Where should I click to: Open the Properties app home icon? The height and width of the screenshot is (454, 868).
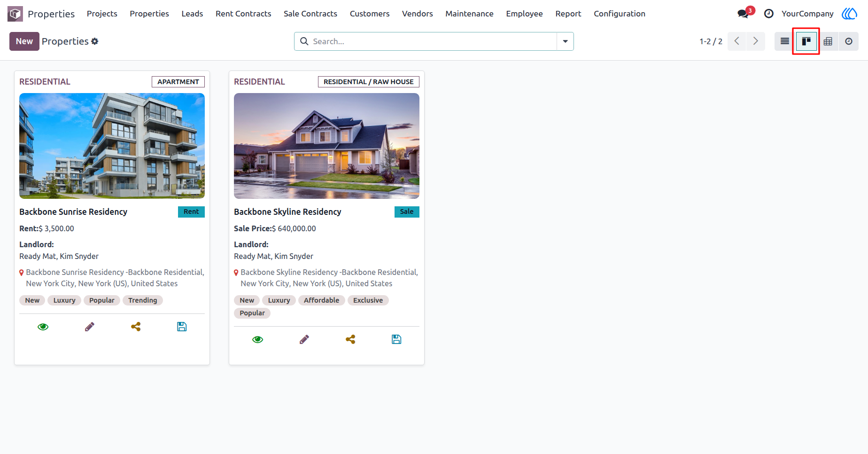coord(15,14)
